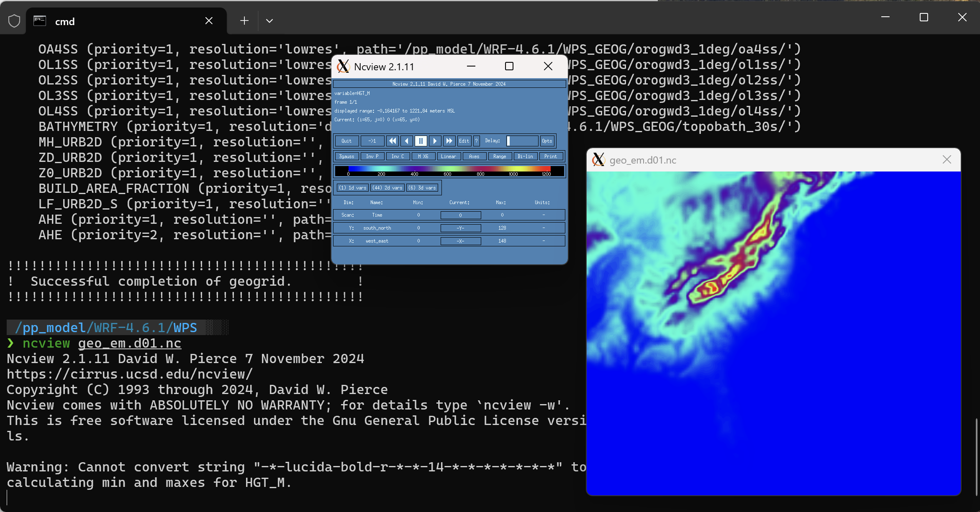
Task: Open the (44) 2d vars variable list
Action: pos(387,187)
